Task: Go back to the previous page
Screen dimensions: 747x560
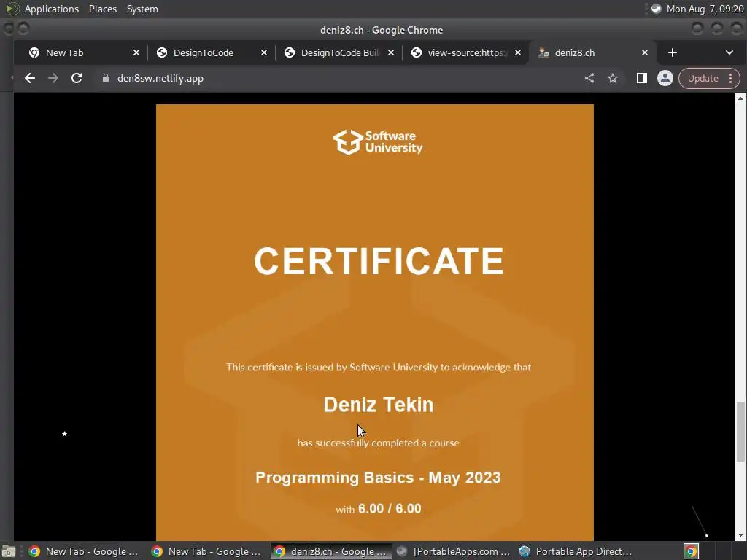Action: tap(29, 78)
